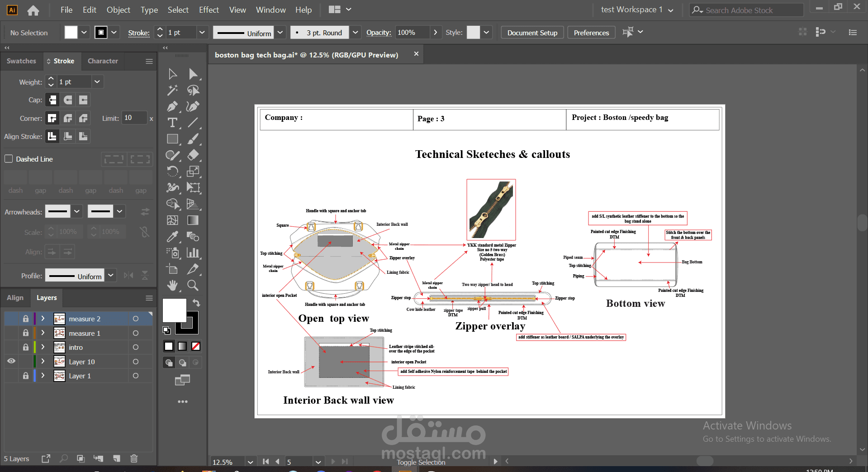Open Stroke panel Profile dropdown
The height and width of the screenshot is (472, 868).
pyautogui.click(x=111, y=276)
